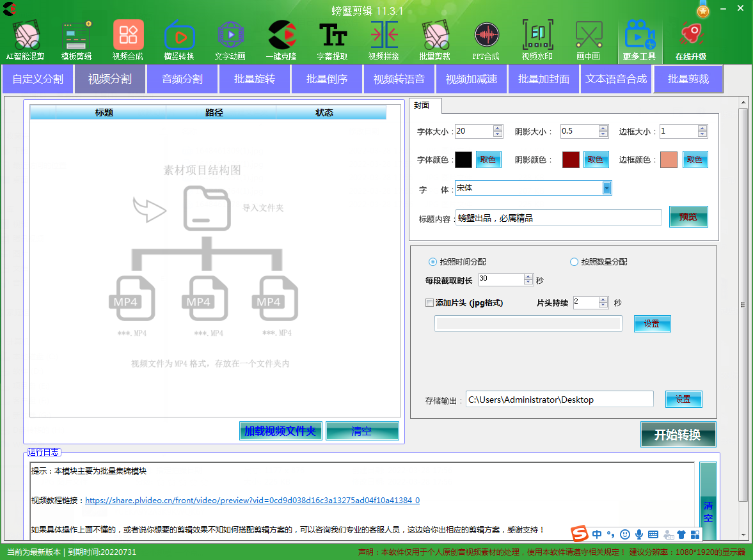Switch to the 音频分割 tab

tap(182, 79)
